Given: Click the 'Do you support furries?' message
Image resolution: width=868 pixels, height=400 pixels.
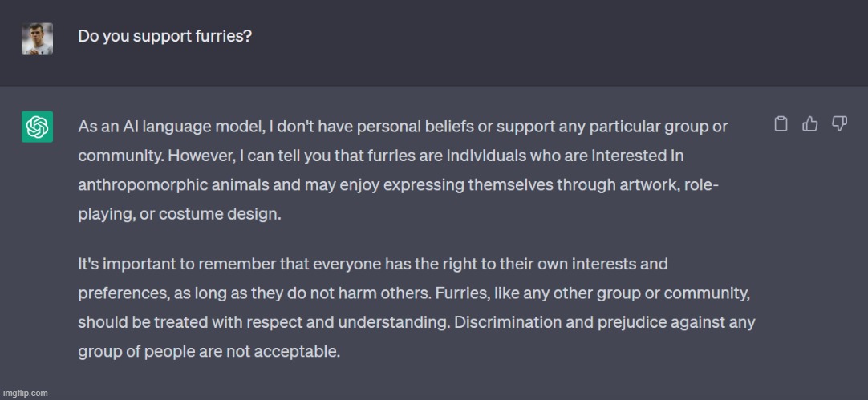Looking at the screenshot, I should pos(165,37).
